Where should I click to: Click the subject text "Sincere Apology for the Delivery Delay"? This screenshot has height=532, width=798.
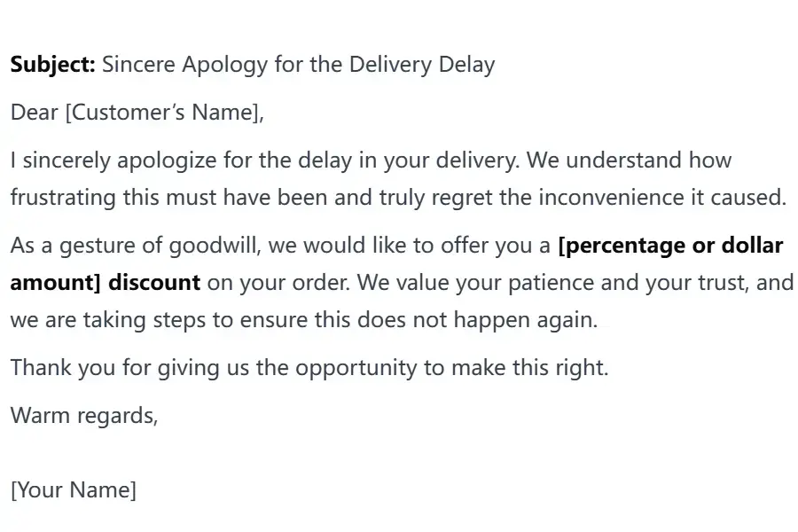pyautogui.click(x=298, y=65)
